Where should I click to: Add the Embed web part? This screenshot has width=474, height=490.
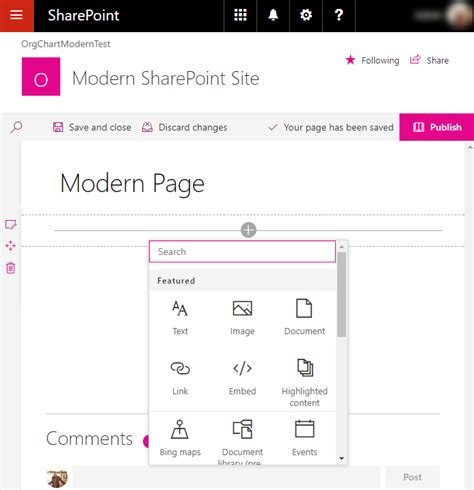pyautogui.click(x=242, y=378)
